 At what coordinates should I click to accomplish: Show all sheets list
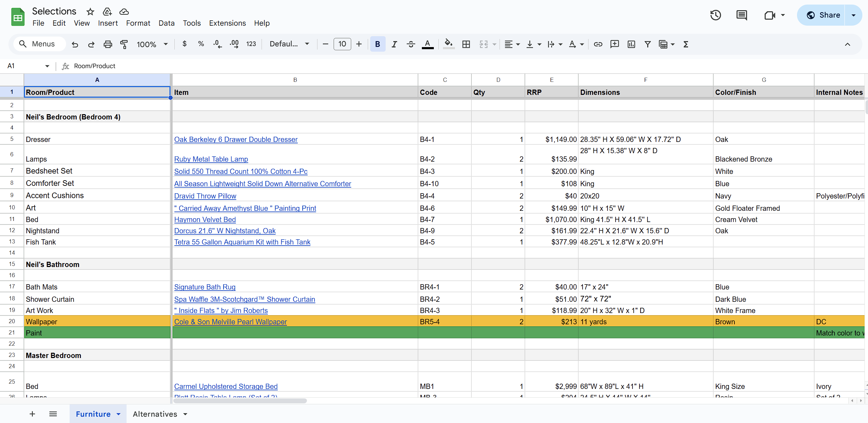point(53,414)
